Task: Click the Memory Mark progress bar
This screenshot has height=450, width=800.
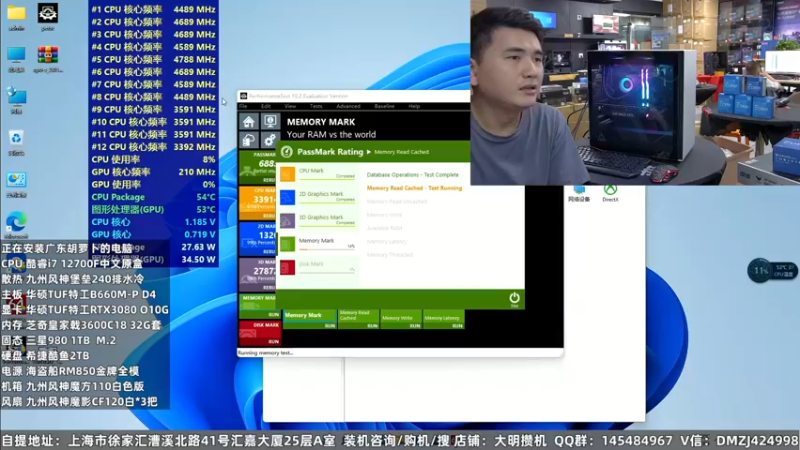Action: tap(327, 249)
